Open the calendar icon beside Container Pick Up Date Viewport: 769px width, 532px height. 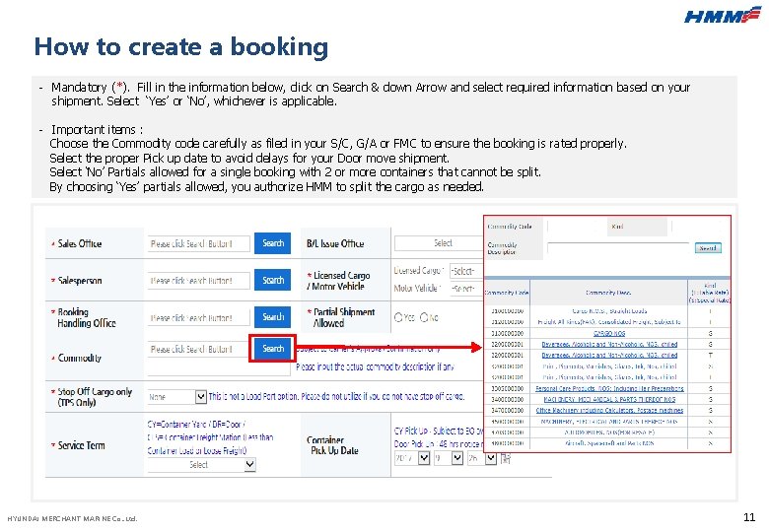click(506, 458)
